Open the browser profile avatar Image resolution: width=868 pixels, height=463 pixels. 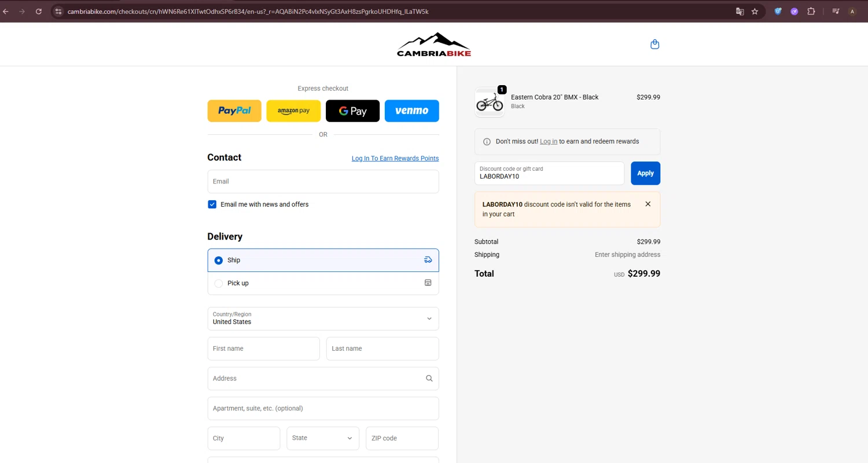(852, 11)
